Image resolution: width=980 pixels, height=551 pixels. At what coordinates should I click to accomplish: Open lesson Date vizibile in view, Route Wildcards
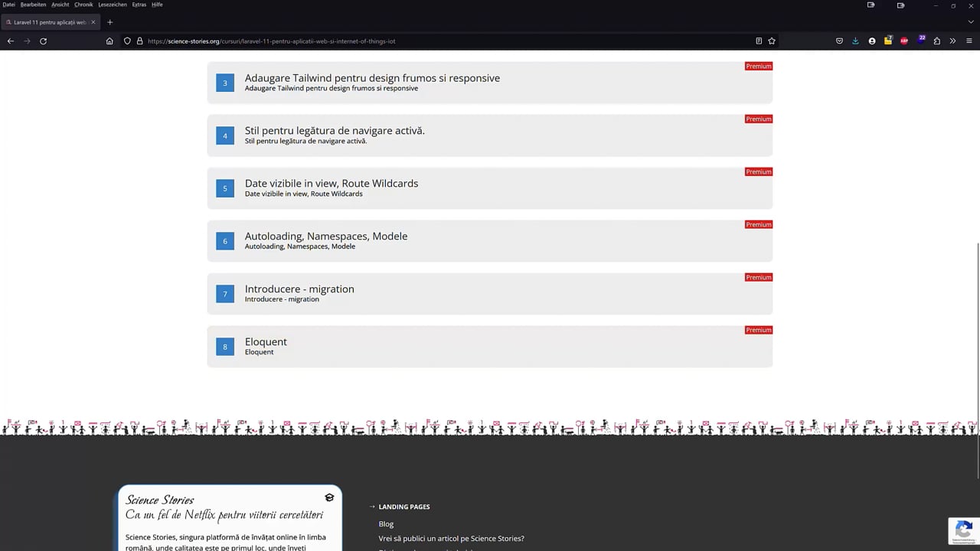(x=490, y=188)
